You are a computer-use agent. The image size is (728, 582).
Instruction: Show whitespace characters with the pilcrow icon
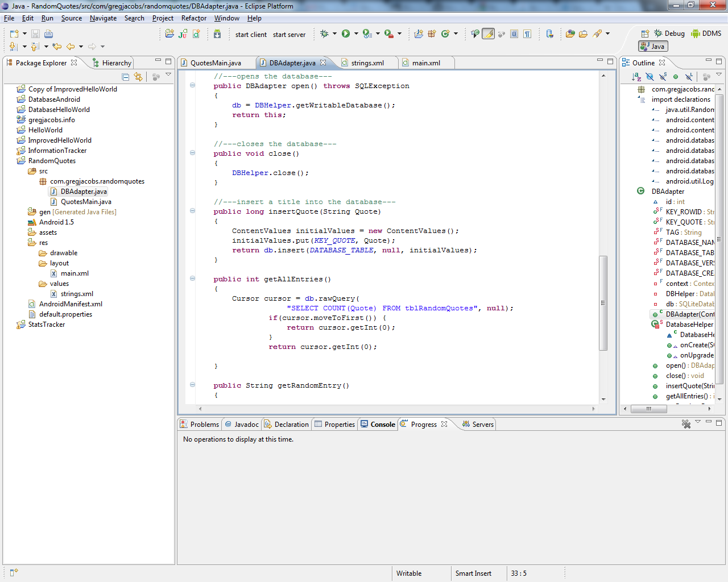pos(527,34)
